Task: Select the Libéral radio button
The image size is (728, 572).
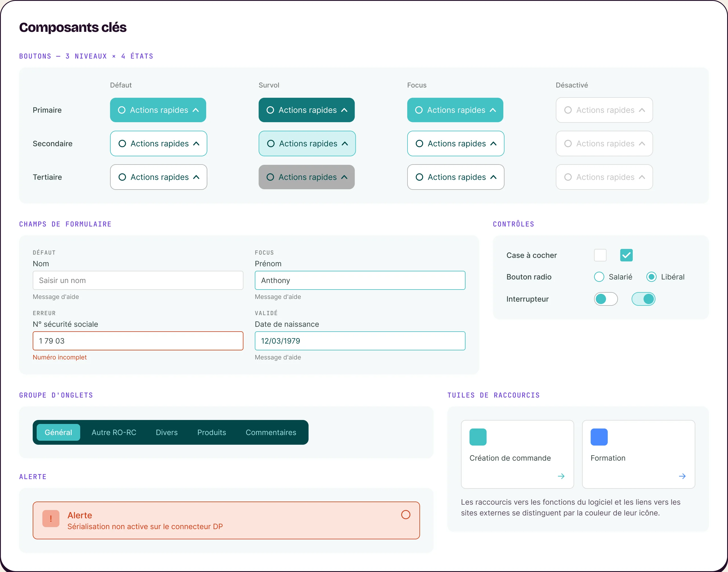Action: point(651,277)
